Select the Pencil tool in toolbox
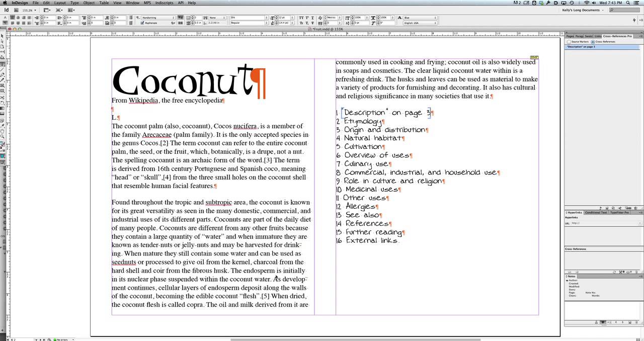The width and height of the screenshot is (644, 341). point(3,80)
